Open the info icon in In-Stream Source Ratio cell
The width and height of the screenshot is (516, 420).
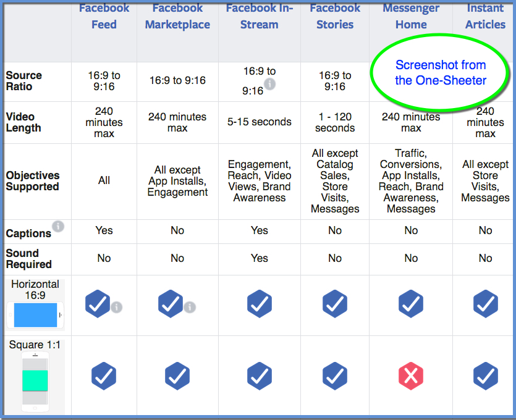click(270, 84)
